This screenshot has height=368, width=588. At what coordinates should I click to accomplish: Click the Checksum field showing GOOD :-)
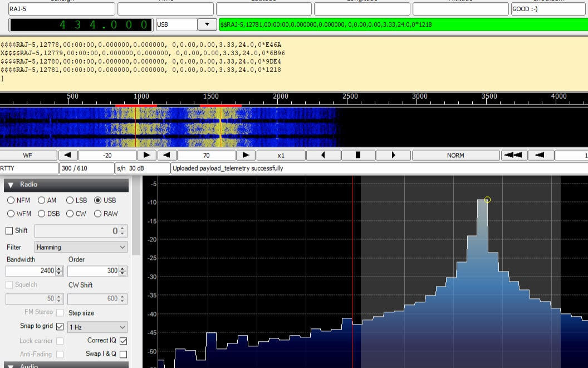pos(550,9)
